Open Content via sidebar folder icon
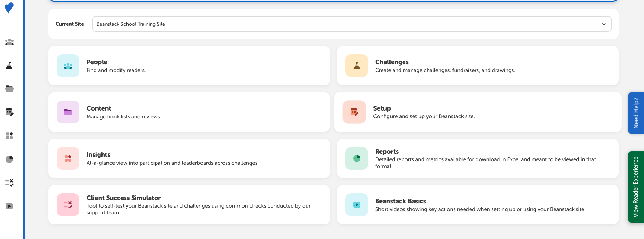644x239 pixels. (x=10, y=89)
